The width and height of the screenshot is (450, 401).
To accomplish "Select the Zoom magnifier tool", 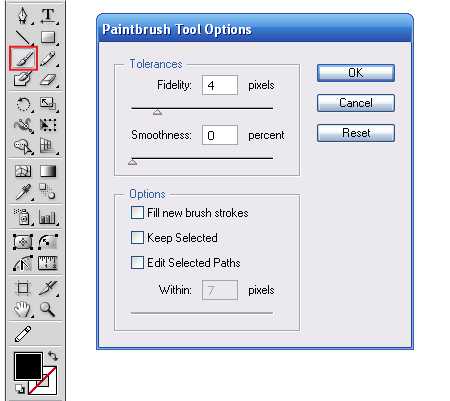I will click(x=47, y=309).
